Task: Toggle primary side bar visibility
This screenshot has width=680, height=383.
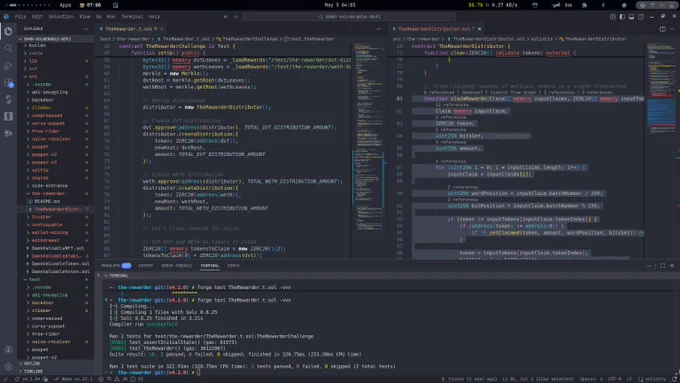Action: [622, 16]
